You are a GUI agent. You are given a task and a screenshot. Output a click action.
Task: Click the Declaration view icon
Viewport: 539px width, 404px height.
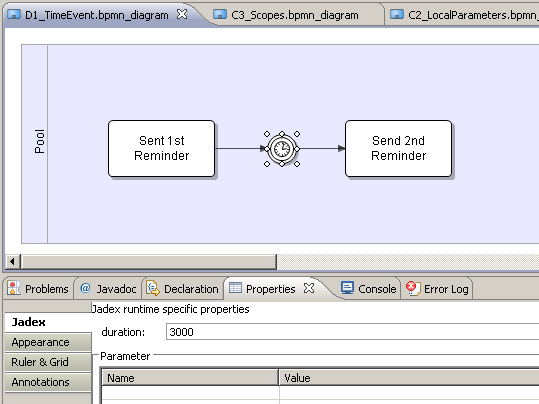[x=153, y=288]
